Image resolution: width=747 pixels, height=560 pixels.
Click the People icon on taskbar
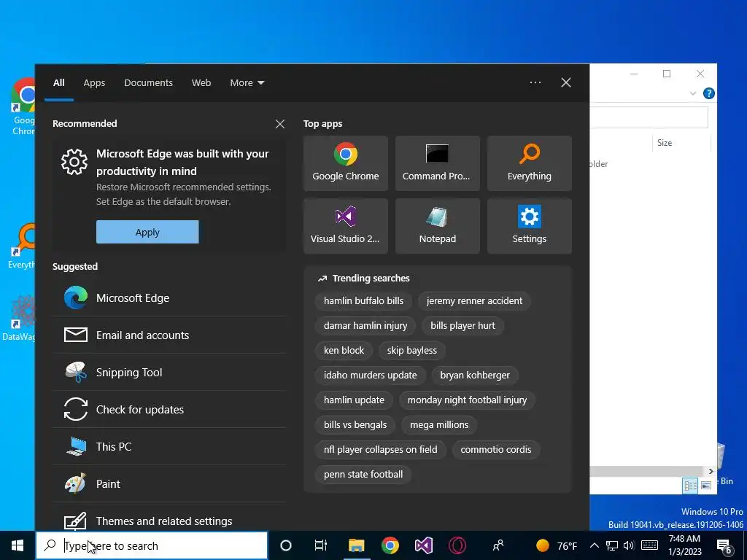(498, 545)
